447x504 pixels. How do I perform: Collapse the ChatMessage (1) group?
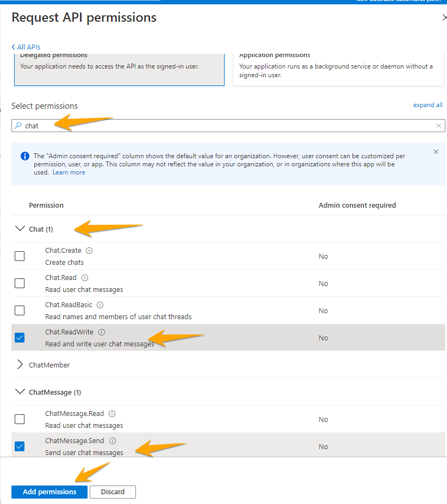[20, 392]
